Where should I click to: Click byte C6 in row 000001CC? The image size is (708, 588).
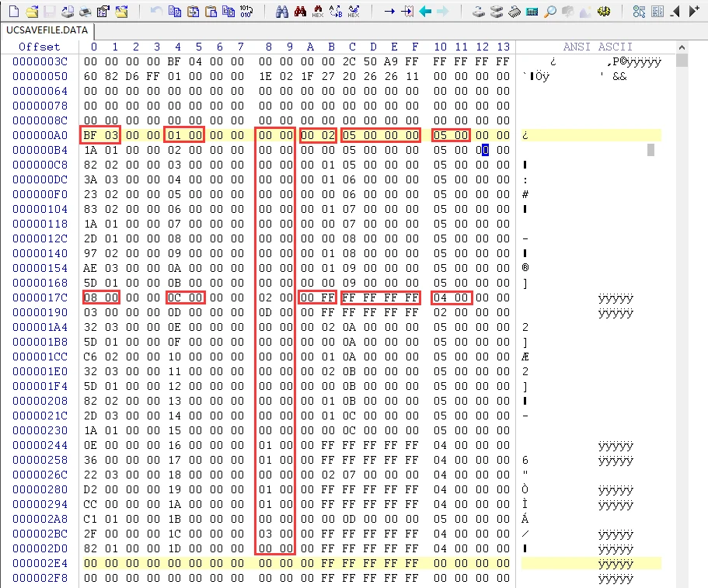coord(90,357)
